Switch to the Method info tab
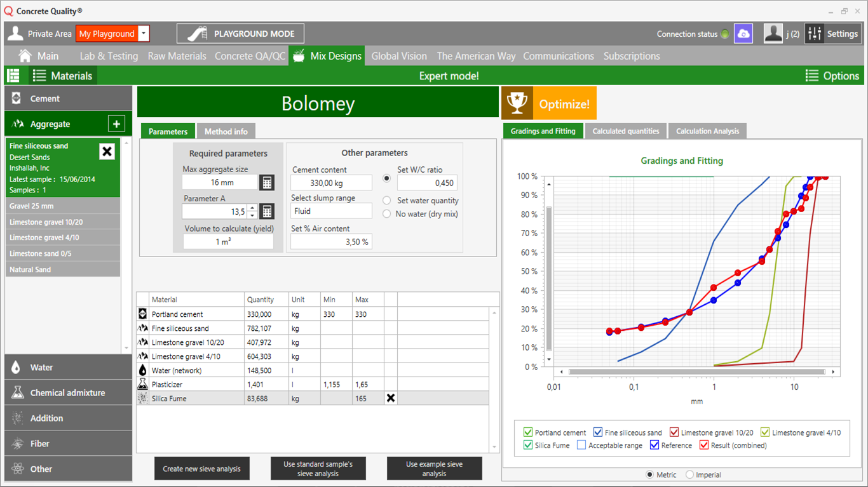Viewport: 868px width, 487px height. coord(226,131)
